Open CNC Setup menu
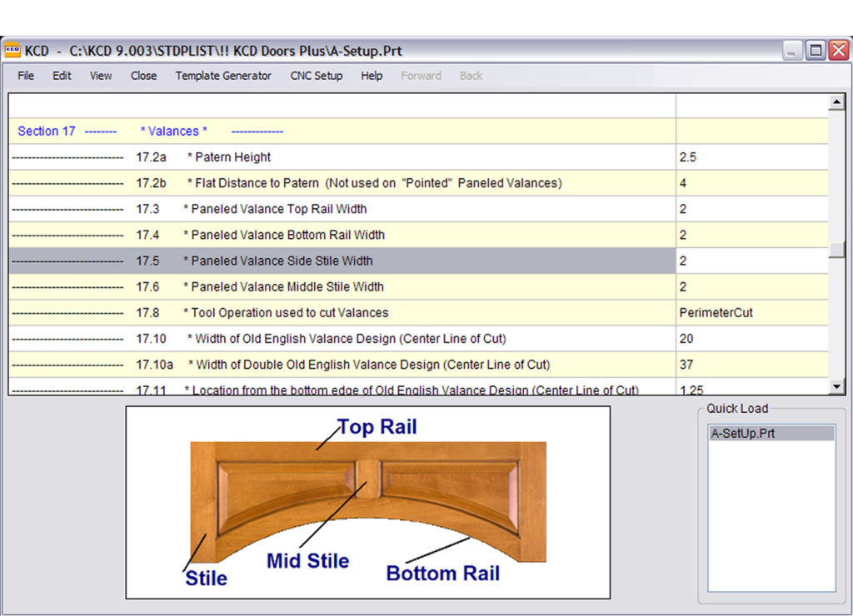 point(316,76)
